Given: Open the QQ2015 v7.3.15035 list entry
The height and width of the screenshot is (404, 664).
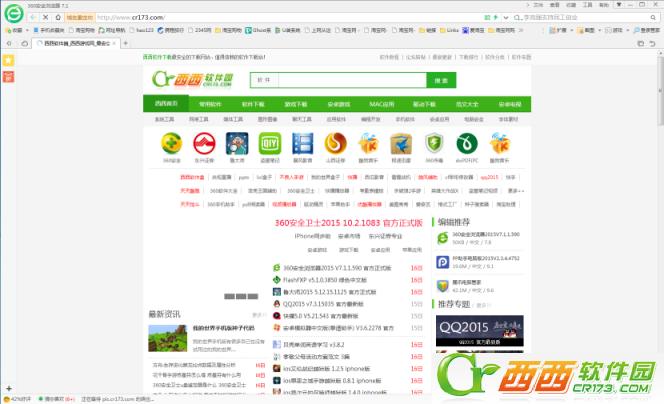Looking at the screenshot, I should [x=323, y=304].
